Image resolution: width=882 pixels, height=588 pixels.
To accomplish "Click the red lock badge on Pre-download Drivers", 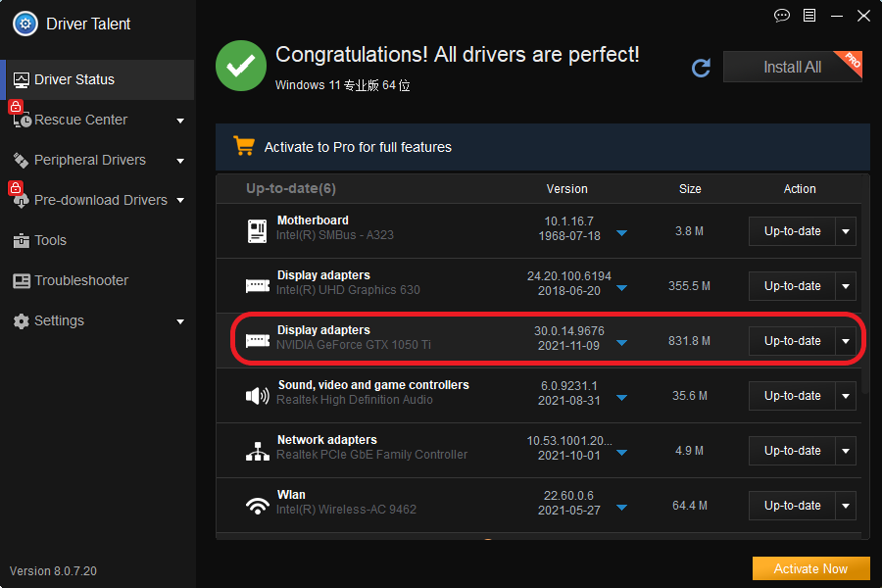I will [x=15, y=187].
